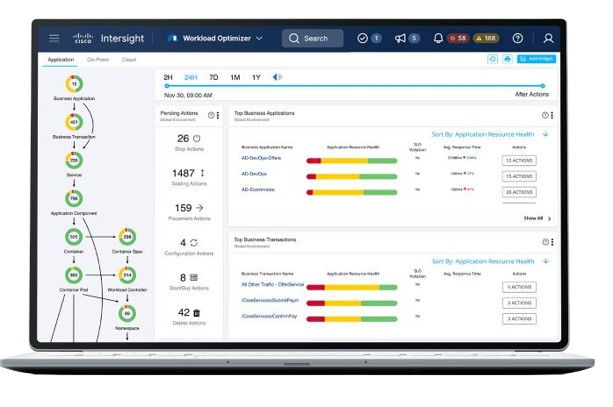Open the 4 Configuration Actions entry
The image size is (613, 407).
189,247
